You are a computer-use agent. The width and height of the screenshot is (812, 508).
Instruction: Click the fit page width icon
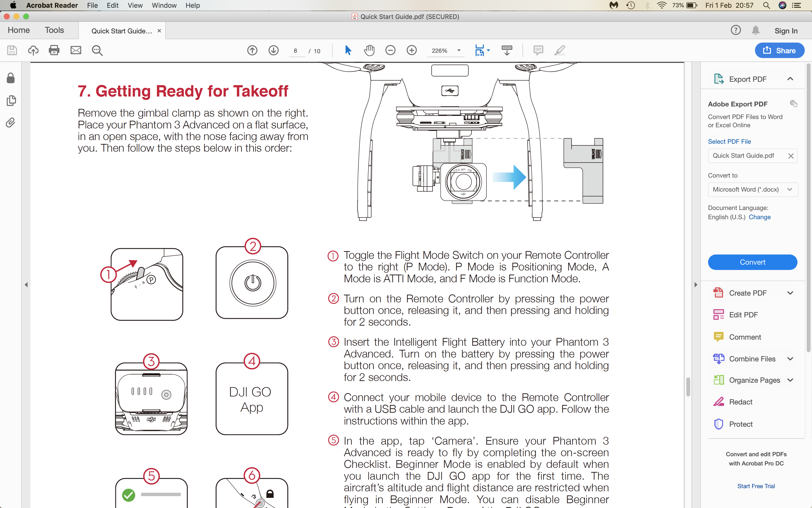pos(479,50)
